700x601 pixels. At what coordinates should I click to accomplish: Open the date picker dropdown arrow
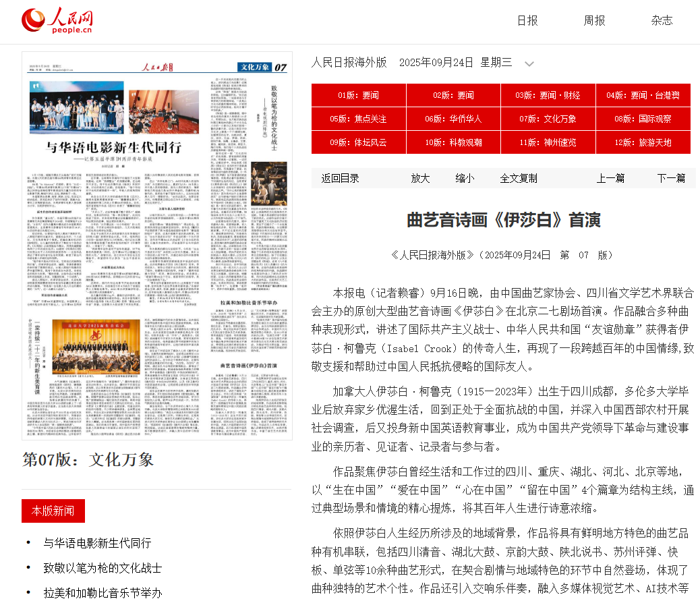(530, 63)
